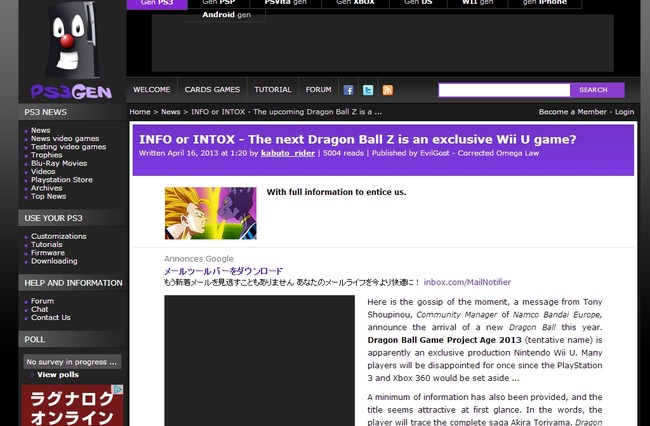Open the Twitter icon in navigation bar
This screenshot has width=650, height=426.
tap(368, 90)
